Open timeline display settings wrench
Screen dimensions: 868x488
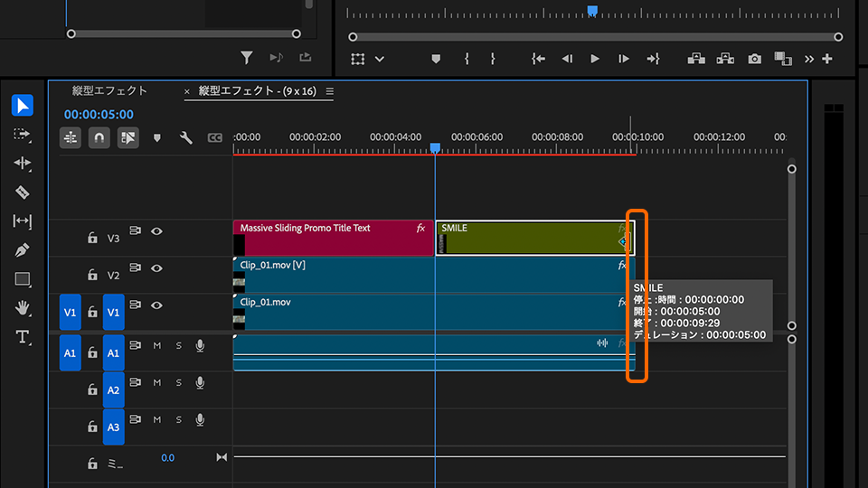pyautogui.click(x=186, y=138)
